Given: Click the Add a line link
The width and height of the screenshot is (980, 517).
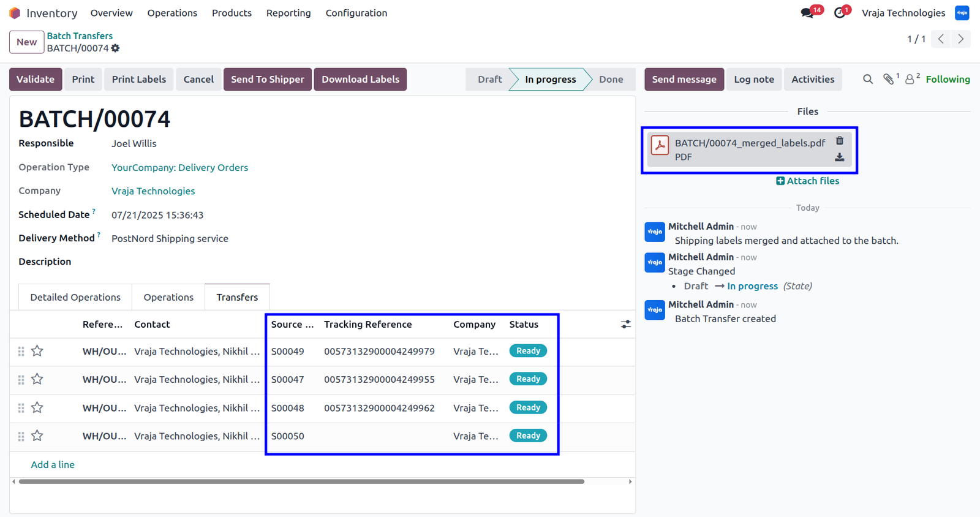Looking at the screenshot, I should click(53, 464).
